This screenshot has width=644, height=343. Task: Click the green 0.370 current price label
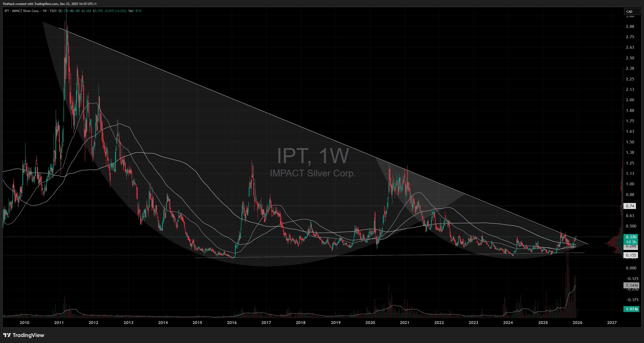(631, 237)
